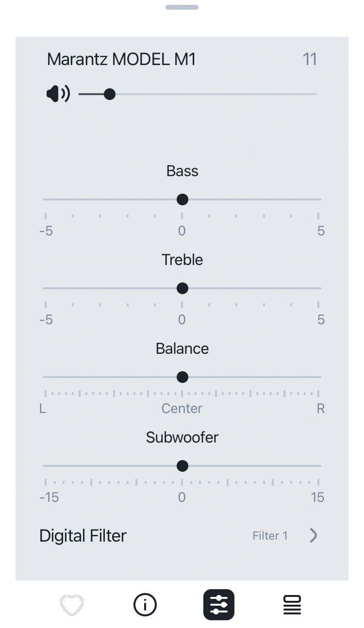Set Bass to maximum 5 mark

click(x=318, y=199)
